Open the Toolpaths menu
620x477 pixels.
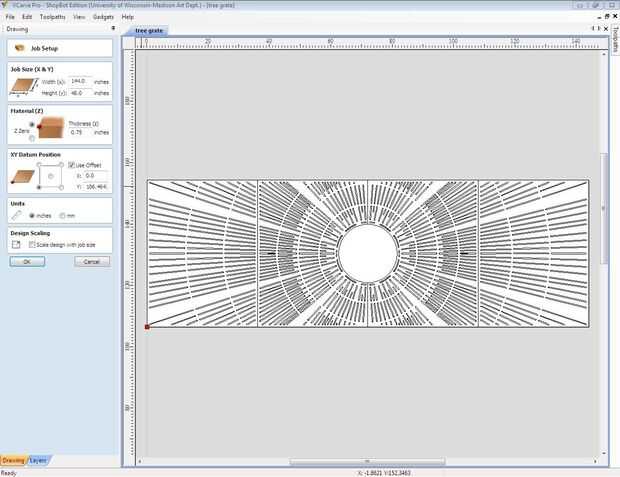pyautogui.click(x=53, y=17)
